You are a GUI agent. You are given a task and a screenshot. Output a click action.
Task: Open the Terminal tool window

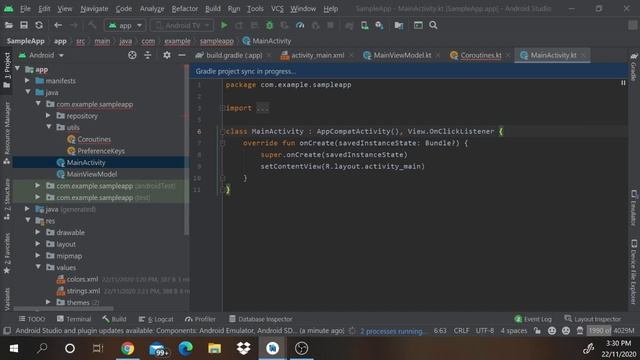[74, 319]
